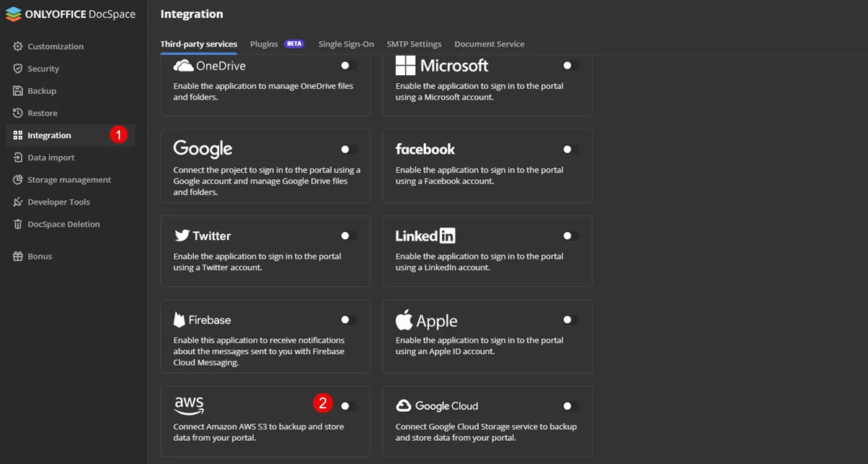Enable the Firebase notifications toggle
The image size is (868, 464).
pos(349,319)
